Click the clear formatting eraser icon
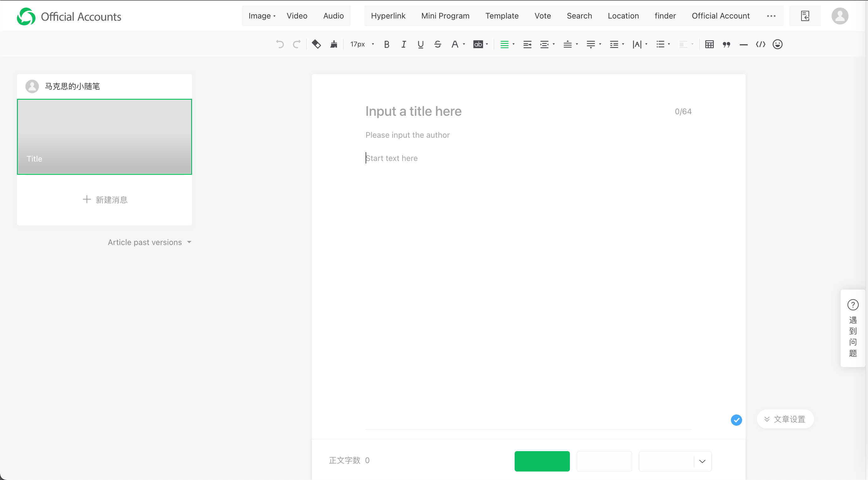The image size is (868, 480). pos(316,44)
